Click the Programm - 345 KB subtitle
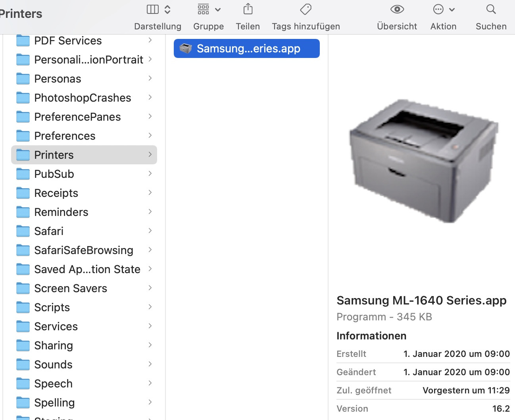 (384, 317)
